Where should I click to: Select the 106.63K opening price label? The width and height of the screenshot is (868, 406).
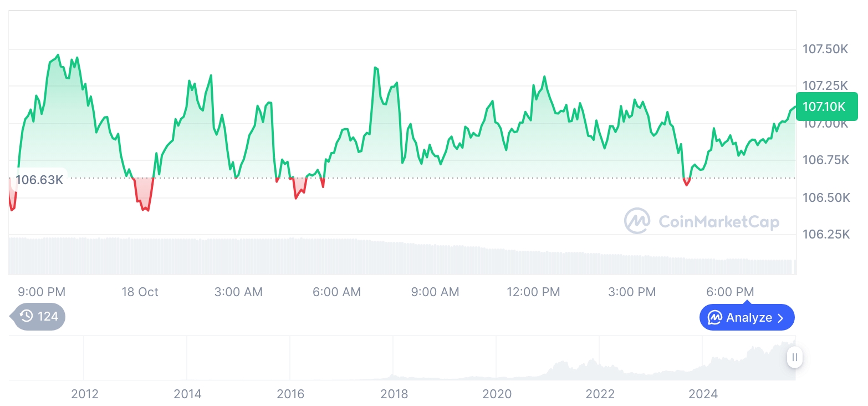[39, 180]
